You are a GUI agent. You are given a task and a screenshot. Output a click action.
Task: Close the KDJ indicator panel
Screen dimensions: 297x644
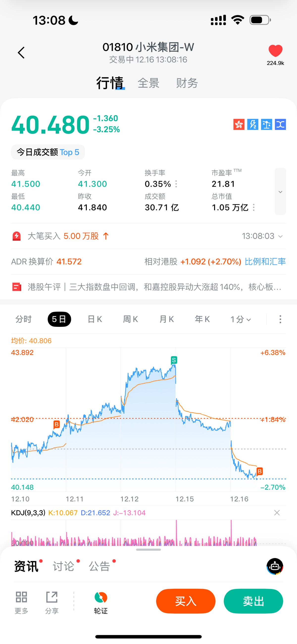[277, 513]
